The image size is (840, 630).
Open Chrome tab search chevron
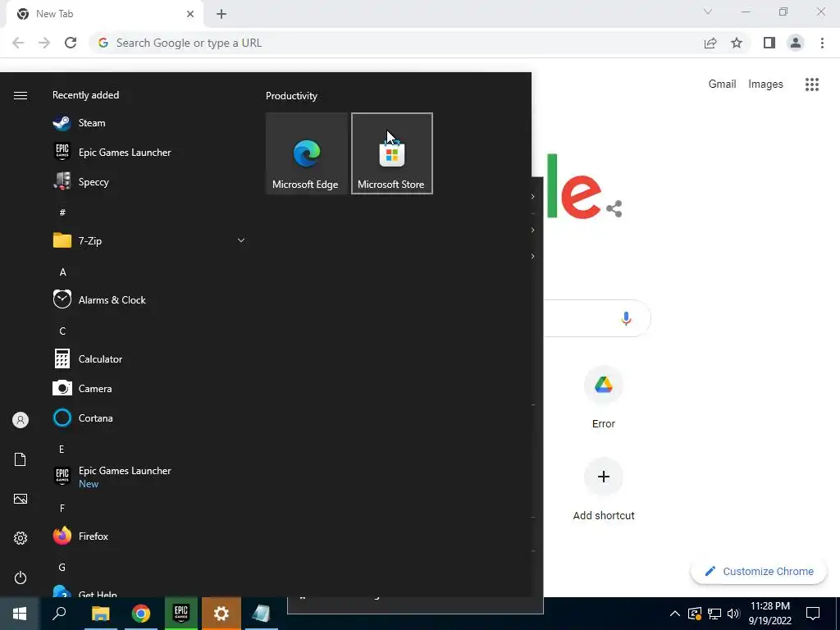tap(708, 11)
